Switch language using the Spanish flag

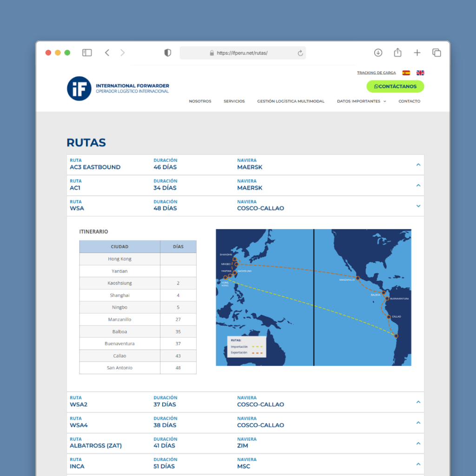click(406, 73)
